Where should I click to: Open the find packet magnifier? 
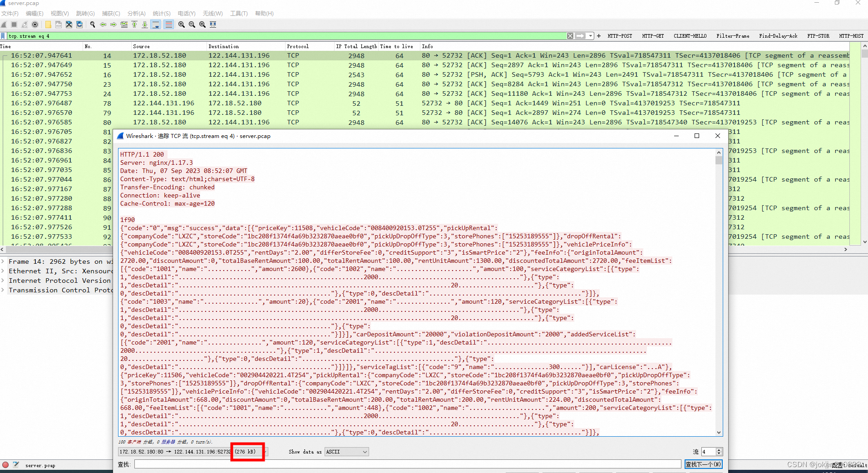tap(93, 25)
